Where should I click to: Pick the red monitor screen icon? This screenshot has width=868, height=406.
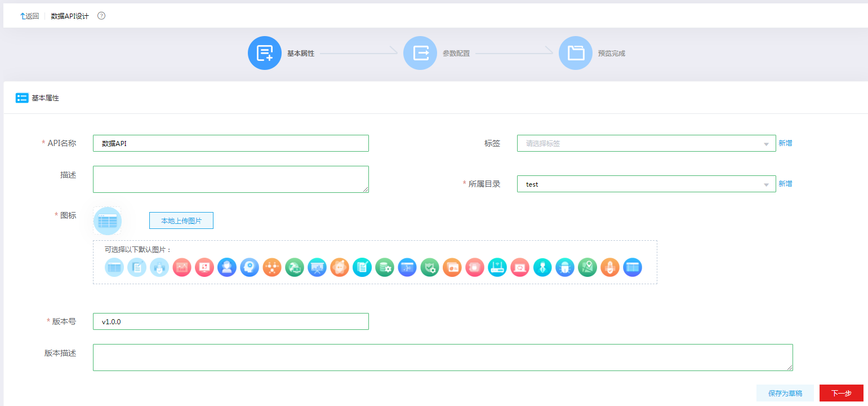pos(204,267)
